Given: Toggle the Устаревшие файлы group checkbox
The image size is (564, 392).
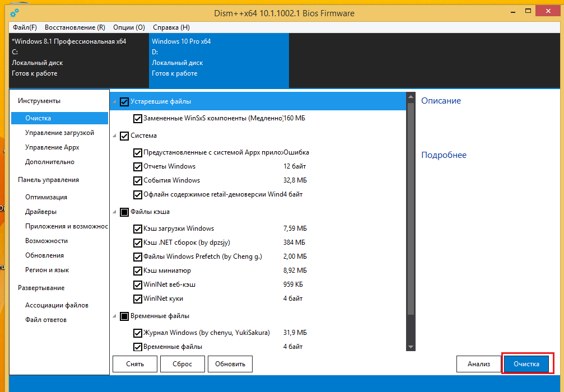Looking at the screenshot, I should click(x=124, y=102).
